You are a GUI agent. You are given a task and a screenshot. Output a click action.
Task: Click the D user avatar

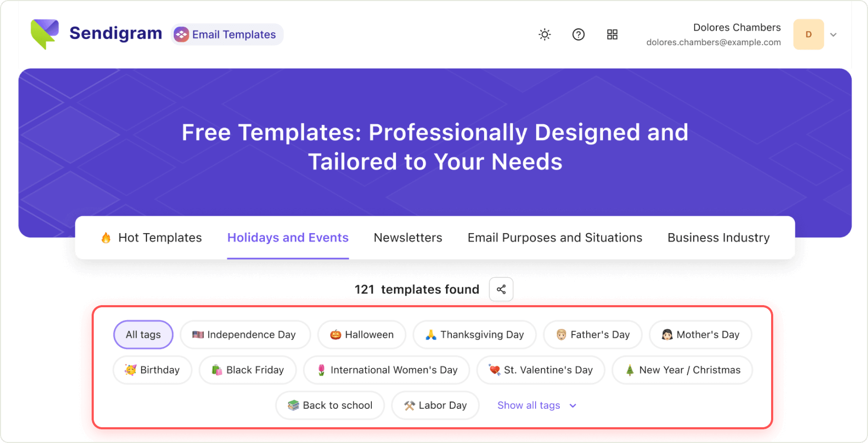pyautogui.click(x=808, y=35)
